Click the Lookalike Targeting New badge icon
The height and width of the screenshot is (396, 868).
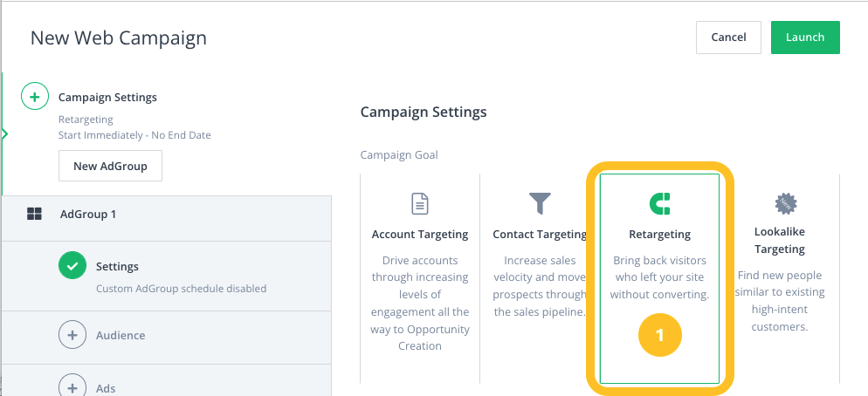click(x=785, y=203)
